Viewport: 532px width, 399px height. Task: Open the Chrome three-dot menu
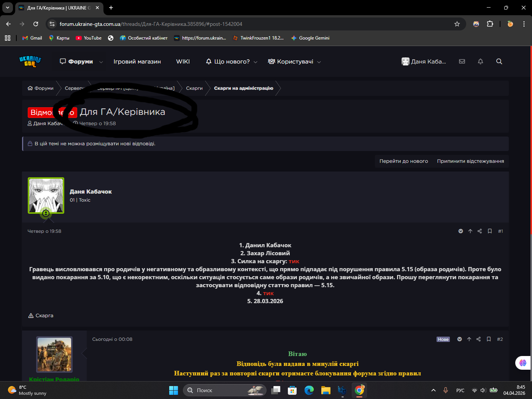coord(524,24)
